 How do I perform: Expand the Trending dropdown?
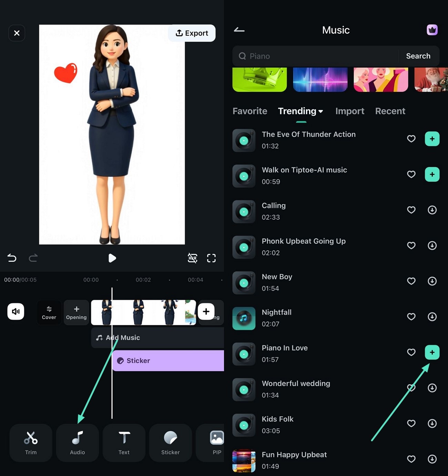pyautogui.click(x=301, y=111)
